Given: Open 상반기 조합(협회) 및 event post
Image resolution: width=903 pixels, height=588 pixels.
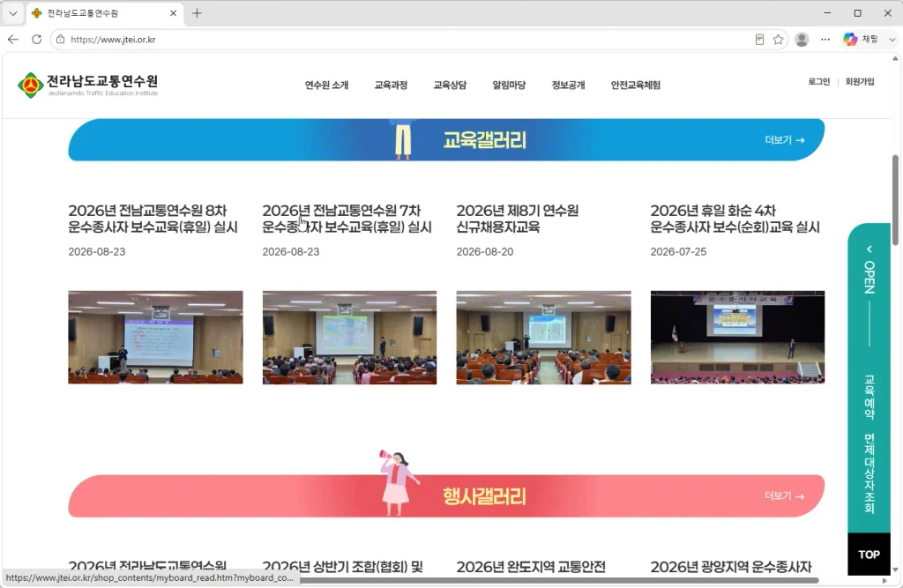Looking at the screenshot, I should (343, 567).
